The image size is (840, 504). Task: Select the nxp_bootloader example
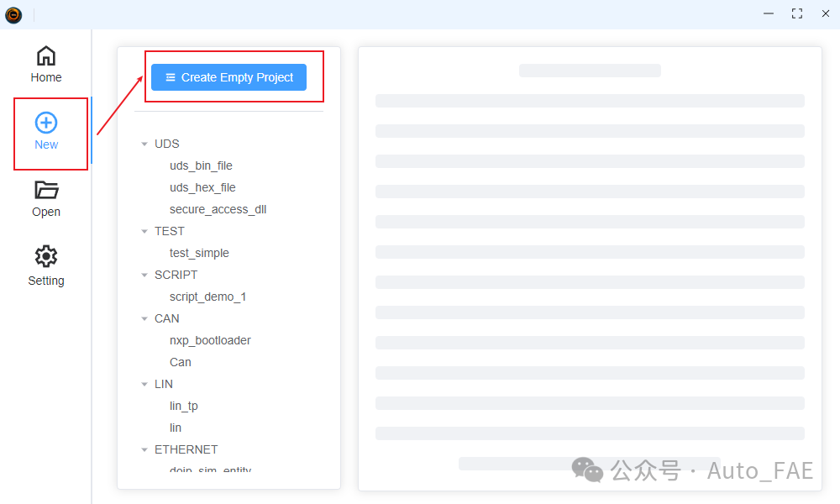[210, 341]
